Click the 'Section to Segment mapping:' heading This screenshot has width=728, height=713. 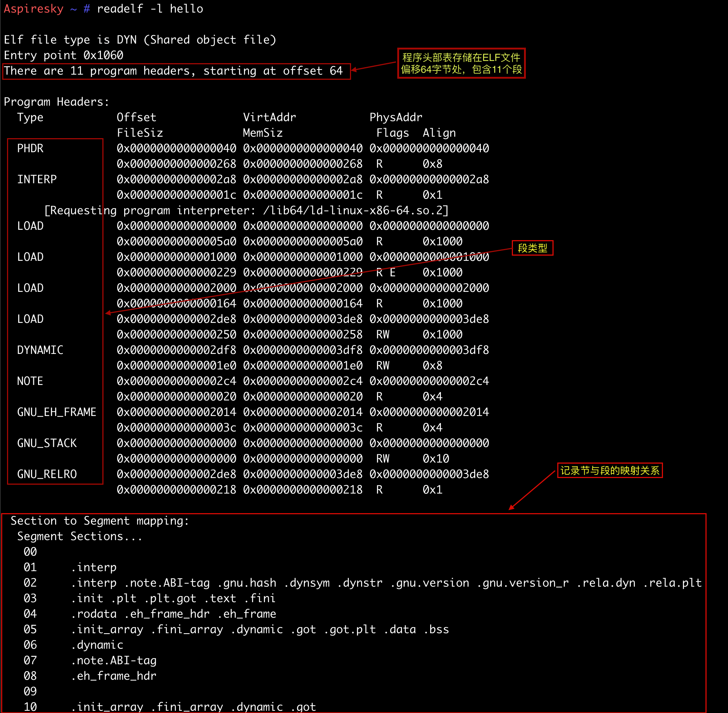[100, 521]
